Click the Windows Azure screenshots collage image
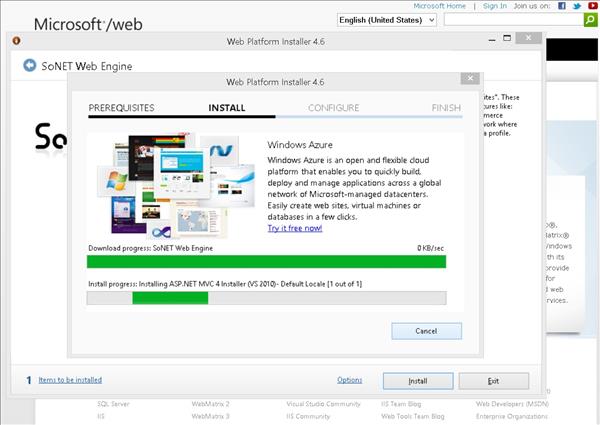Image resolution: width=600 pixels, height=425 pixels. click(176, 186)
